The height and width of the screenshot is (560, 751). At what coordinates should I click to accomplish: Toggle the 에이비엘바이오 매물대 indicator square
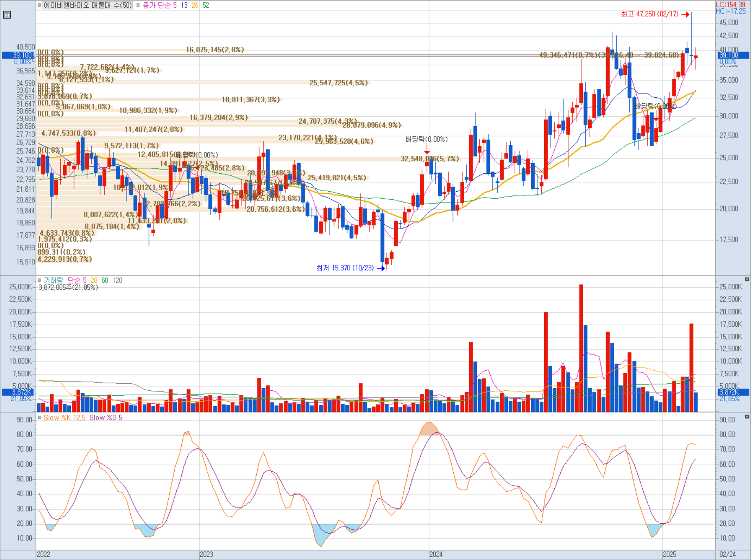(x=39, y=5)
